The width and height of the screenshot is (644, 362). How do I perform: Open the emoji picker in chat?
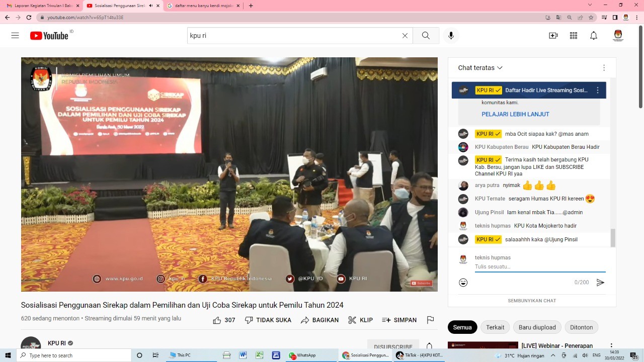463,283
